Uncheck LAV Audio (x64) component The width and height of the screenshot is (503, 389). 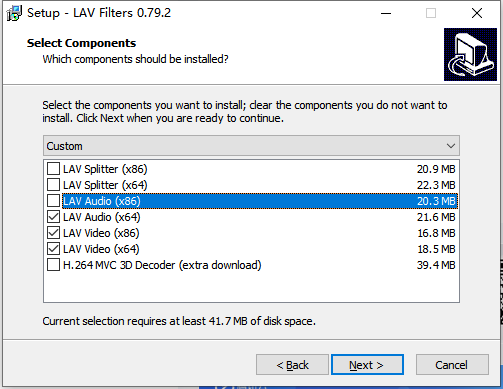53,217
